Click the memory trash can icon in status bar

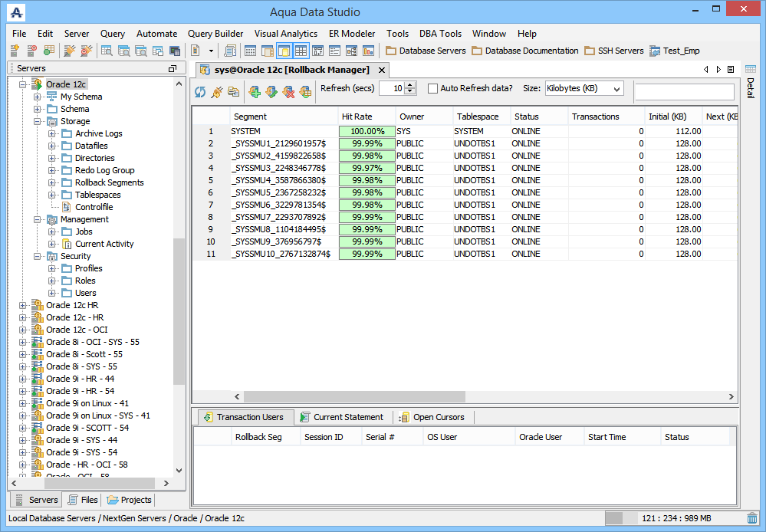[752, 518]
